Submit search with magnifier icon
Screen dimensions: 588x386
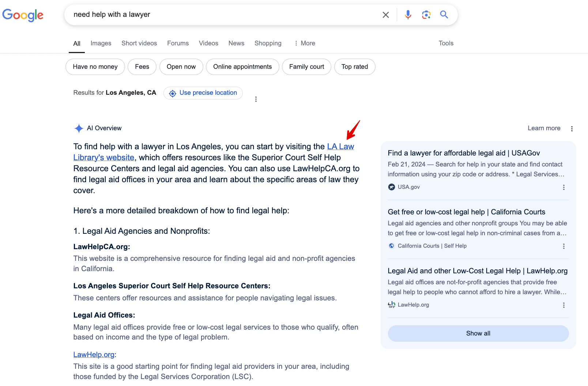444,15
